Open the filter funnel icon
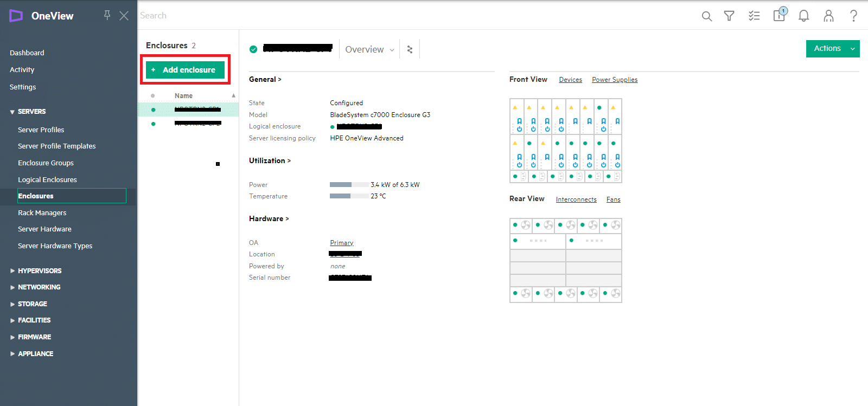 729,16
